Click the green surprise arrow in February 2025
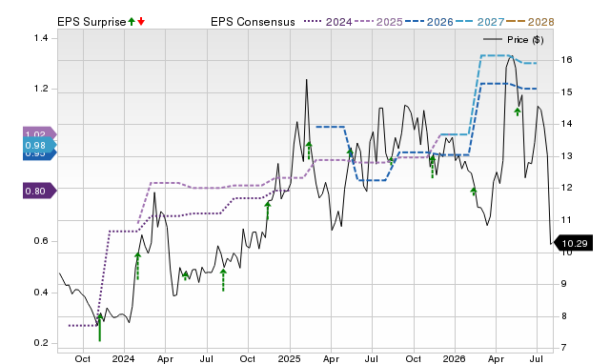610x364 pixels. click(309, 151)
